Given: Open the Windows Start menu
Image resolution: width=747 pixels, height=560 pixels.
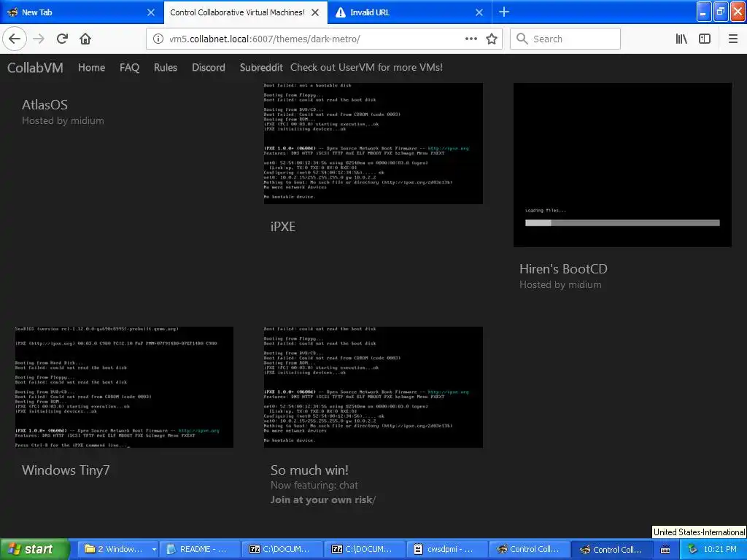Looking at the screenshot, I should point(34,549).
